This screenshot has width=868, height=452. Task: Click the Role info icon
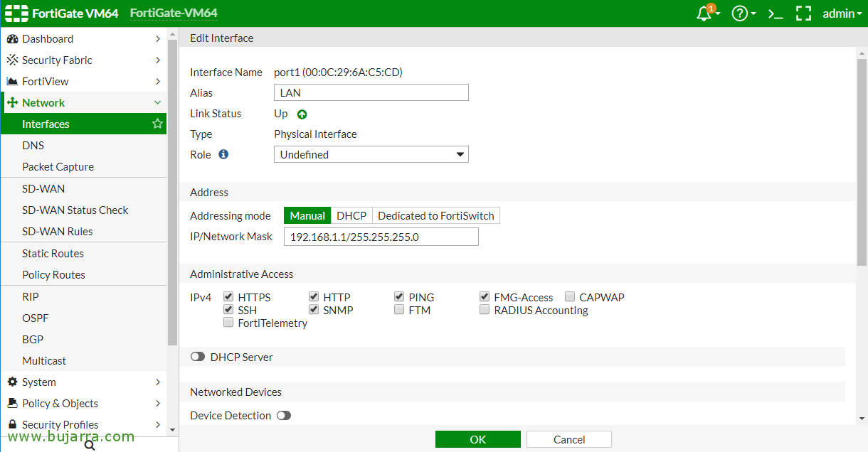223,154
